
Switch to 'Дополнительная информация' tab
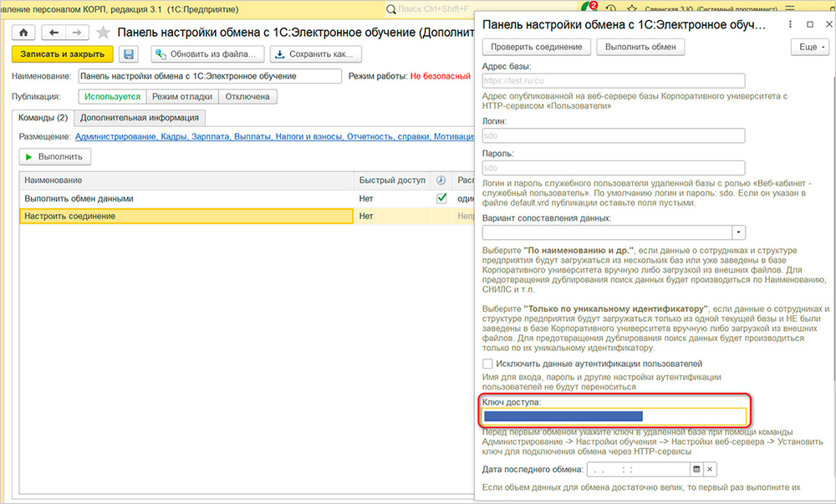(140, 118)
